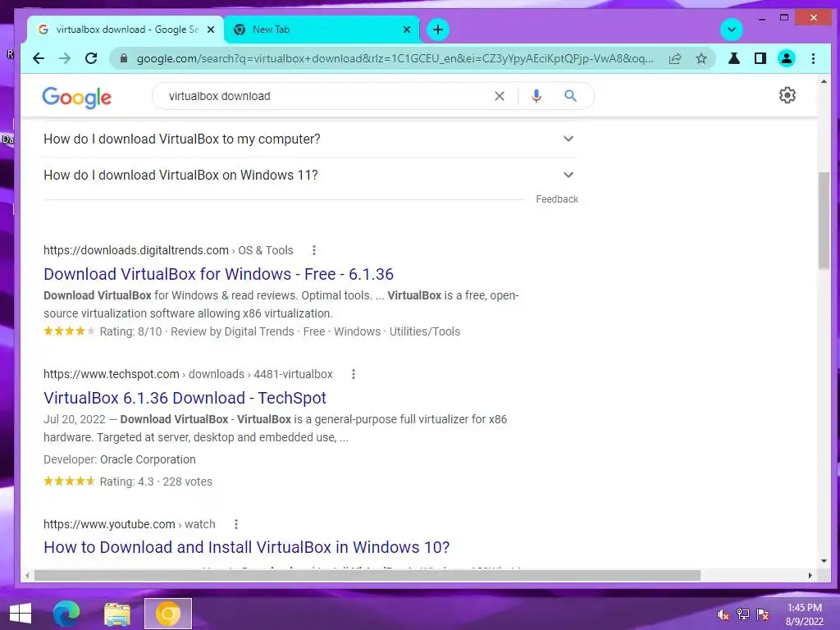Switch to the virtualbox download tab
The height and width of the screenshot is (630, 840).
tap(125, 30)
